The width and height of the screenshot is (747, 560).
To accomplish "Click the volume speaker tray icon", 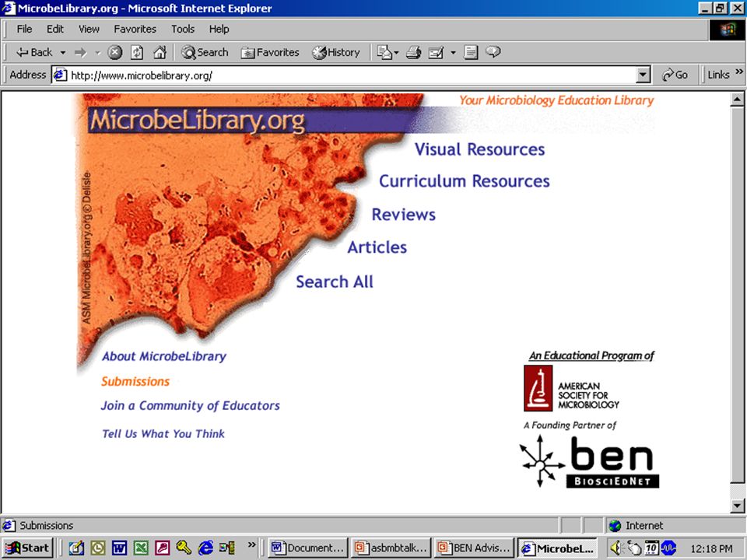I will click(x=616, y=548).
